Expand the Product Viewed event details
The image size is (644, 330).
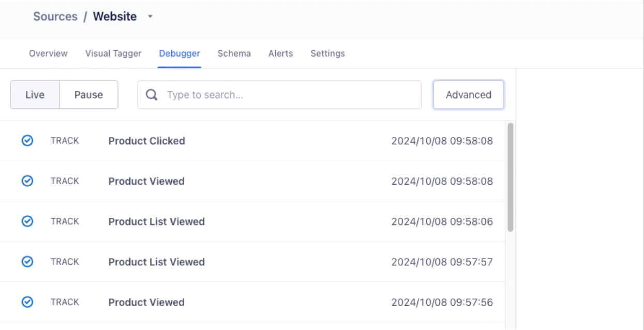(x=146, y=181)
